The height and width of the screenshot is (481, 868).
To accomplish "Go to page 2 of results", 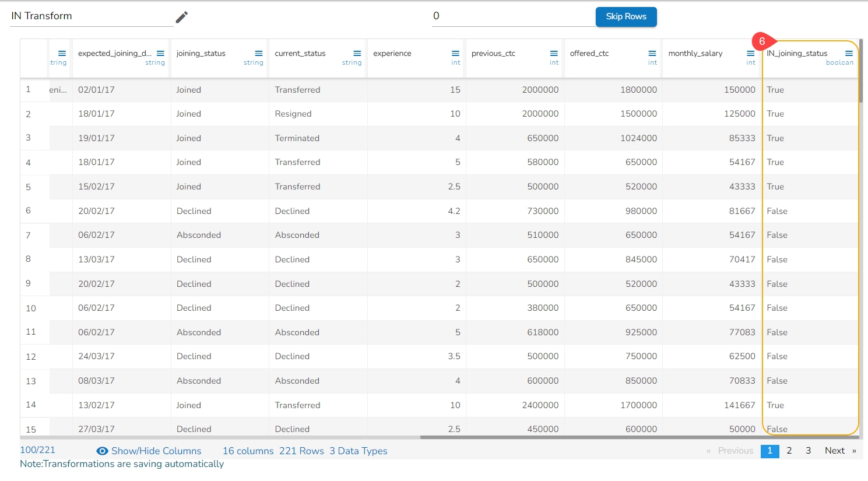I will point(789,451).
